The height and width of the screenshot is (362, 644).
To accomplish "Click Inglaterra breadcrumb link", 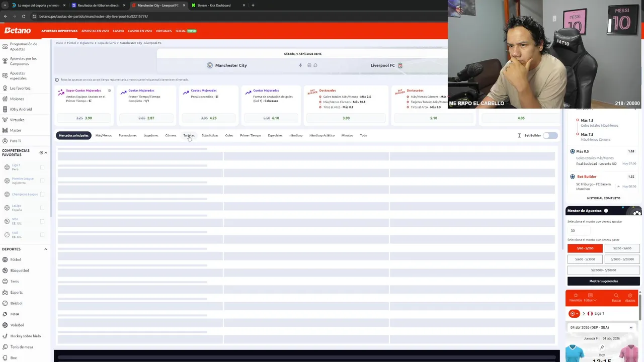I will (87, 43).
